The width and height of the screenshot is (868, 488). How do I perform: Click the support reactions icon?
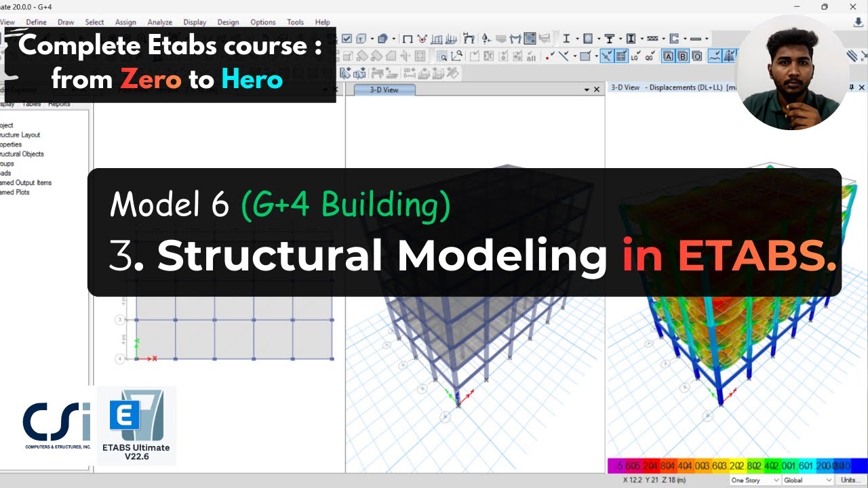486,39
